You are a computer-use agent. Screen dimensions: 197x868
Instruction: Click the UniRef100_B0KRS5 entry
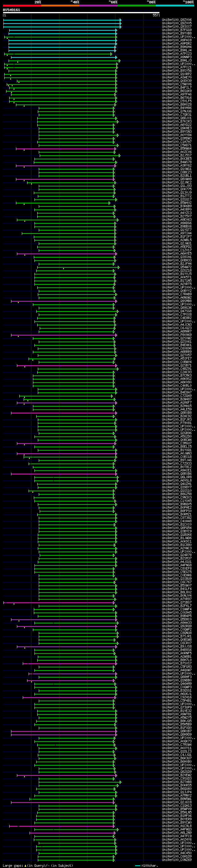(x=177, y=785)
